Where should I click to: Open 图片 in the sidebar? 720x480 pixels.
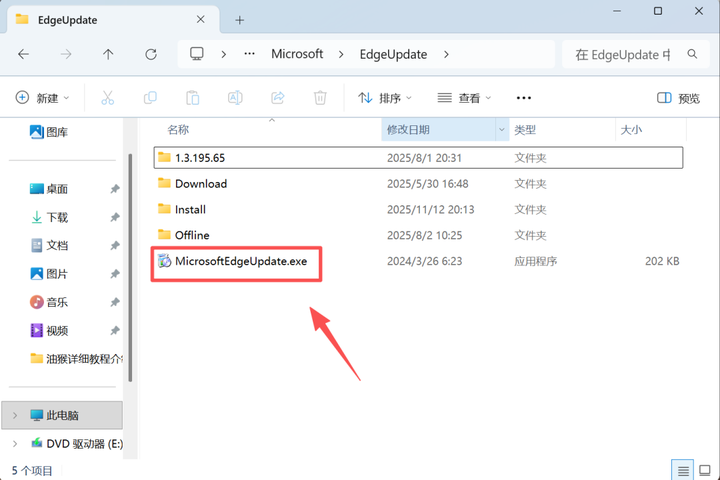49,274
